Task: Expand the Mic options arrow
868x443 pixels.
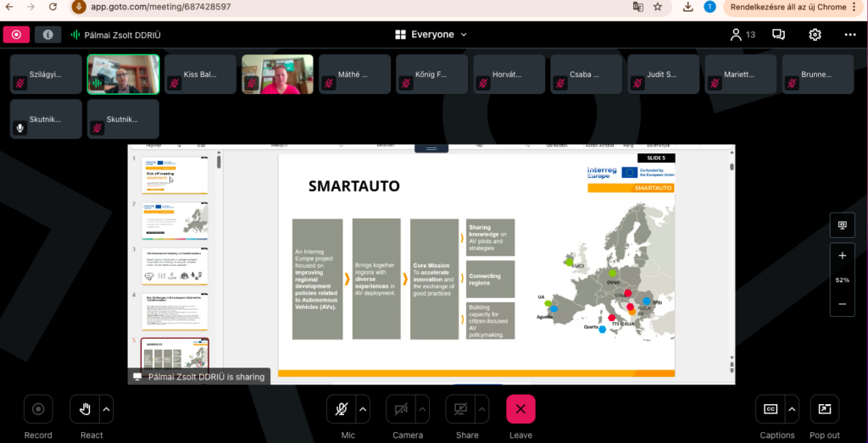Action: [364, 409]
